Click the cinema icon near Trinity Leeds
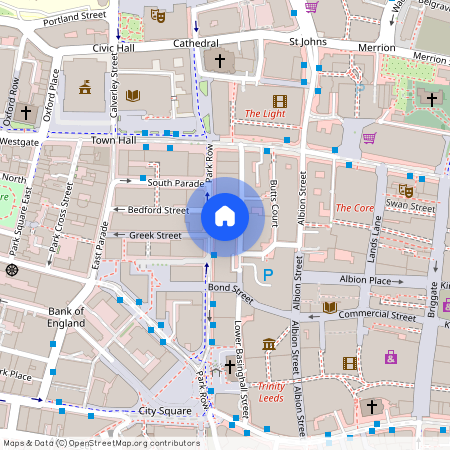Image resolution: width=450 pixels, height=450 pixels. tap(350, 363)
